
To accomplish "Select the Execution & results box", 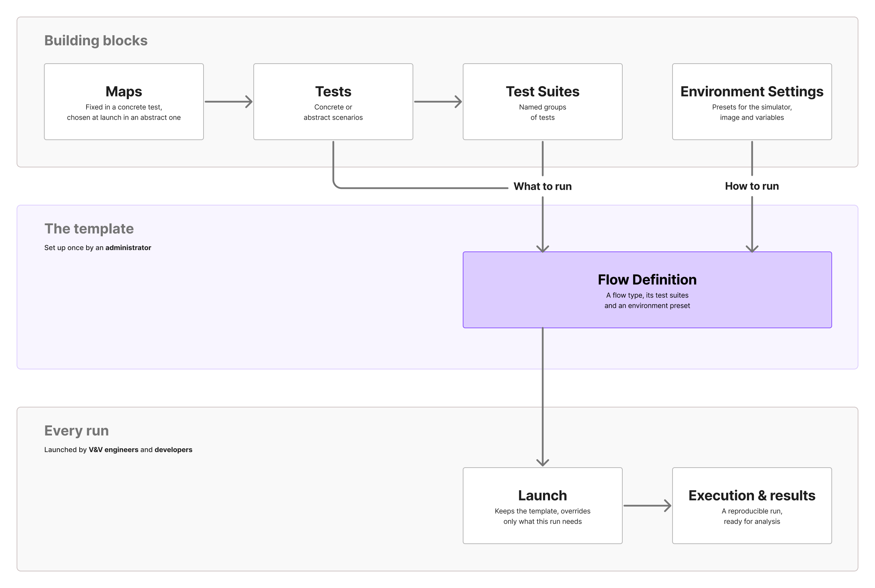I will click(752, 505).
